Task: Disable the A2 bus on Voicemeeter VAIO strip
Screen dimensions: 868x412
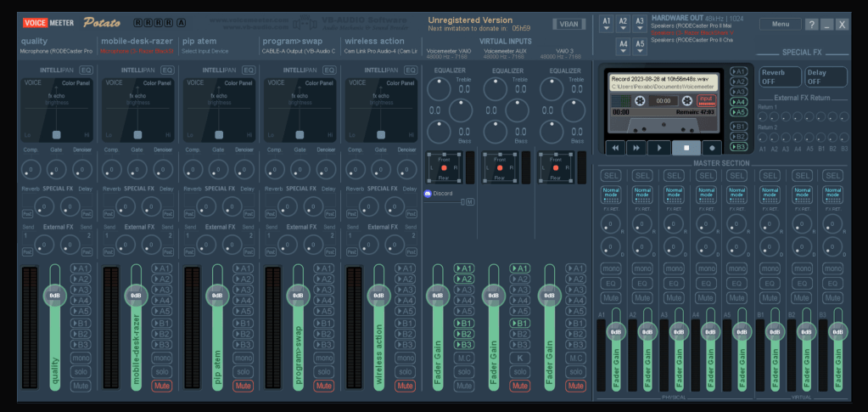Action: pos(464,279)
